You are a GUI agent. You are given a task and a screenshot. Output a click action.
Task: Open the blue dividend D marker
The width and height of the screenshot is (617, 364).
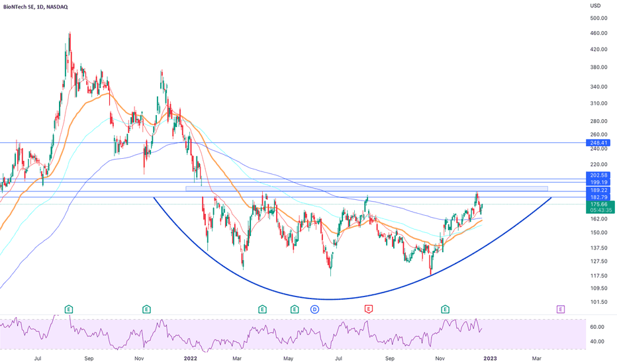click(314, 309)
